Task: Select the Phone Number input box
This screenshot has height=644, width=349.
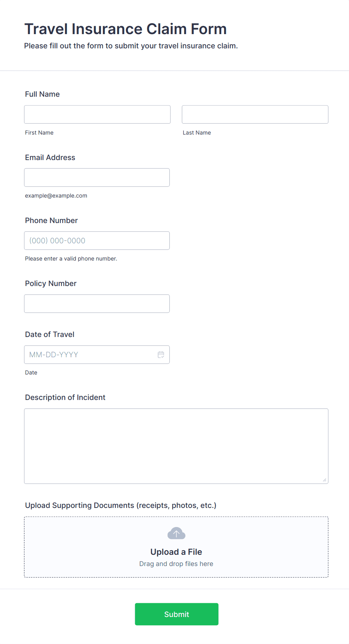Action: (97, 240)
